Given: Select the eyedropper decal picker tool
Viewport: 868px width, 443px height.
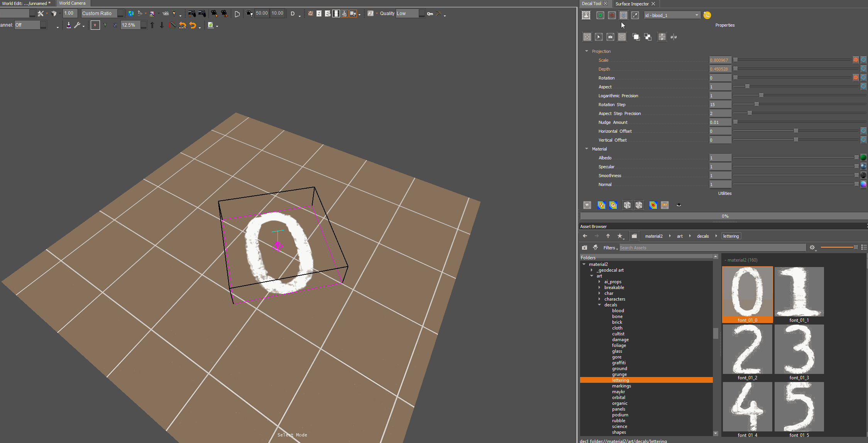Looking at the screenshot, I should pos(635,15).
